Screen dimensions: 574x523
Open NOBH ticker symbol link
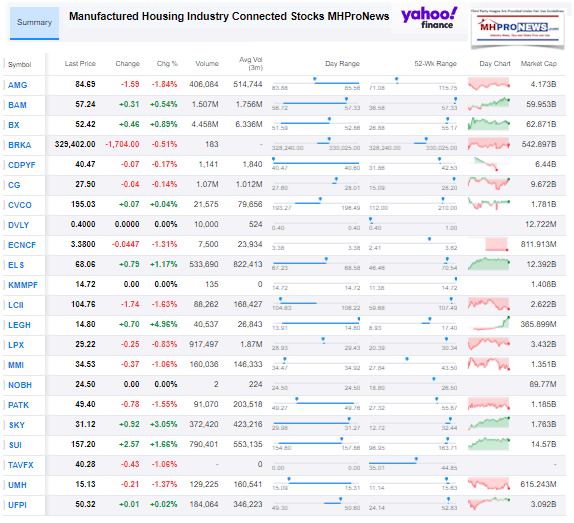point(20,385)
